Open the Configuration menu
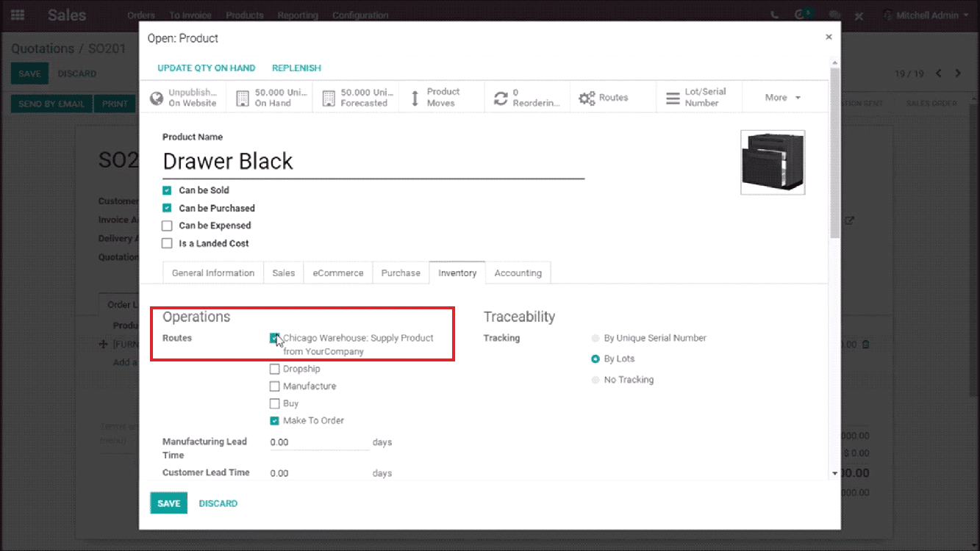This screenshot has height=551, width=980. 360,15
